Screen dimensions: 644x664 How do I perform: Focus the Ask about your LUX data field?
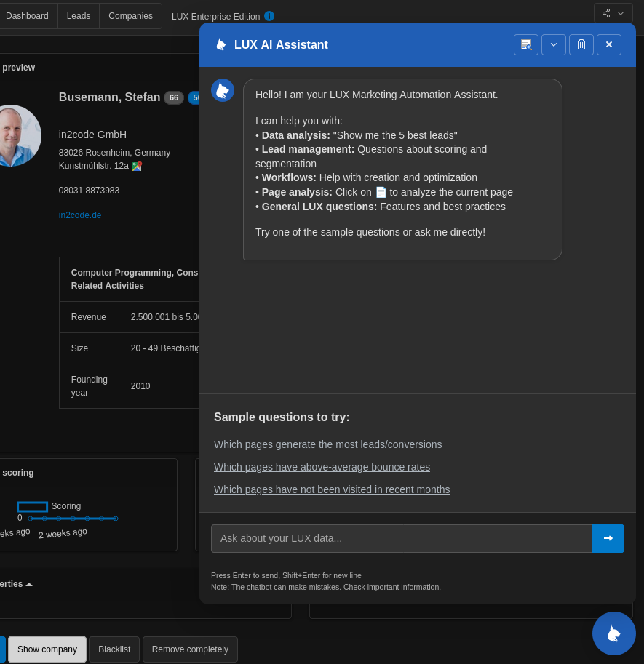(401, 538)
